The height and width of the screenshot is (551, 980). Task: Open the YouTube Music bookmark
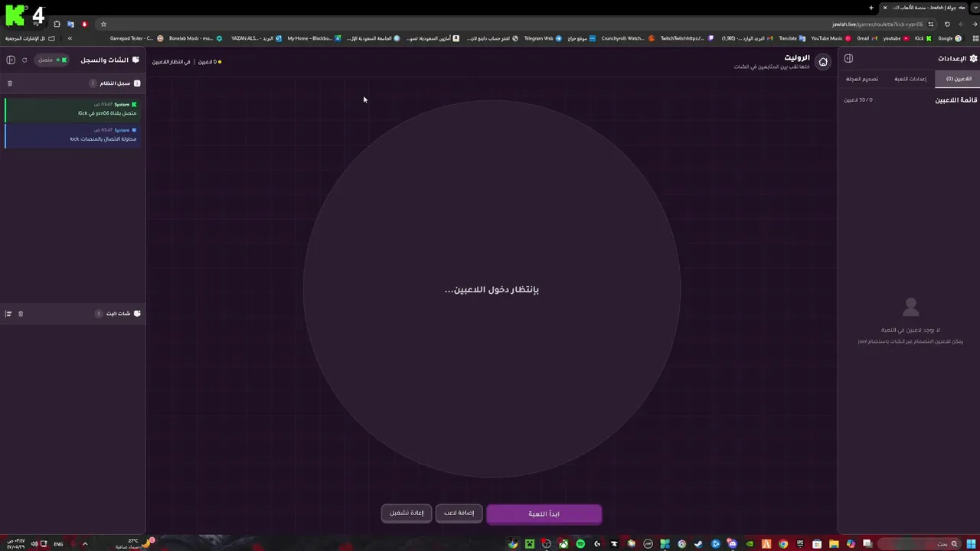(830, 38)
